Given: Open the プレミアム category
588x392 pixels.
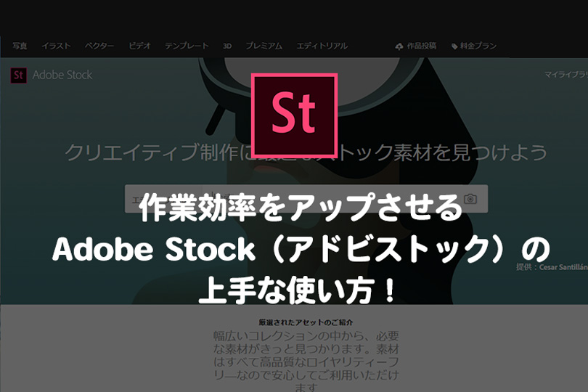Looking at the screenshot, I should [264, 46].
